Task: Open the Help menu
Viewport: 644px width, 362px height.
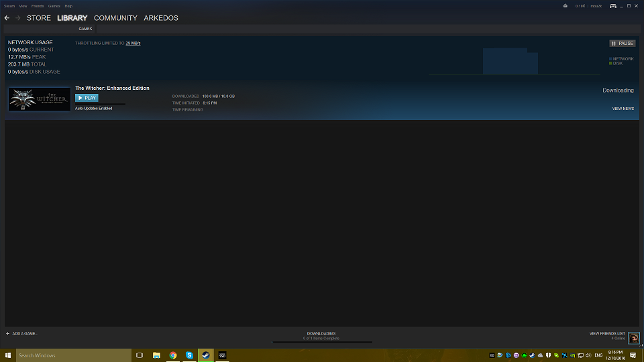Action: [68, 6]
